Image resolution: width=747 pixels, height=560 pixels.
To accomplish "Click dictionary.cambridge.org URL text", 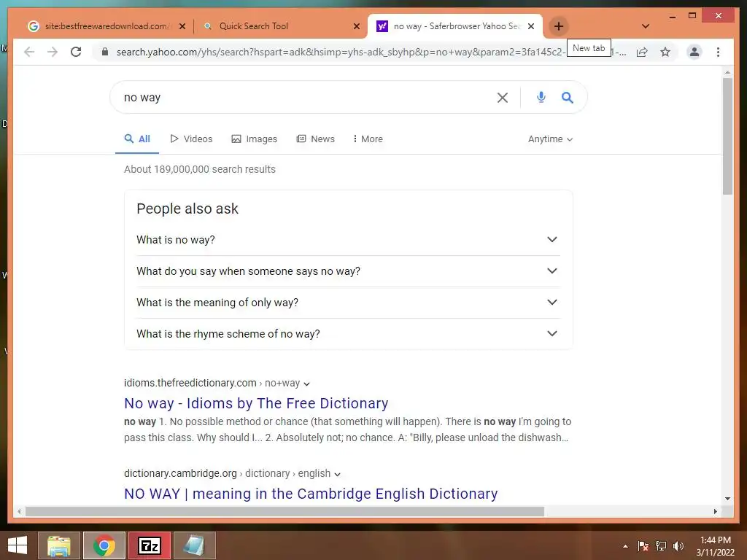I will 180,473.
